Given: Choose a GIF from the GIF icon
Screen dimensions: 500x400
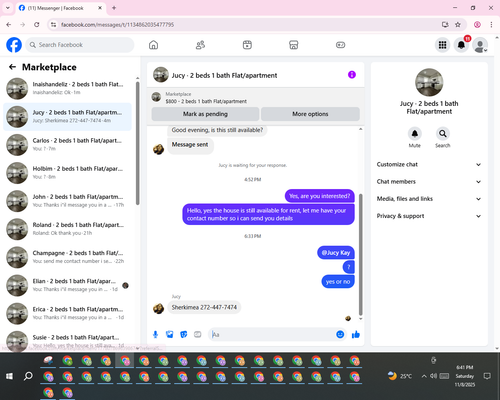Looking at the screenshot, I should pos(198,334).
